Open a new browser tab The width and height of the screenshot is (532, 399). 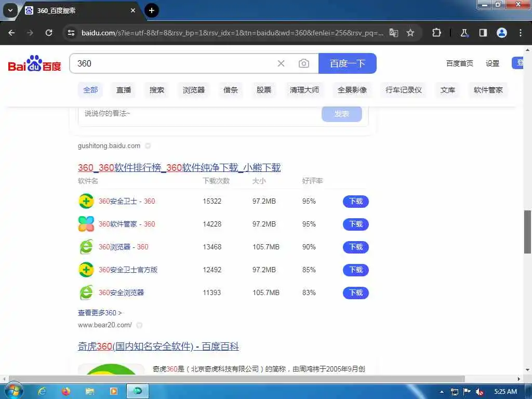tap(152, 10)
